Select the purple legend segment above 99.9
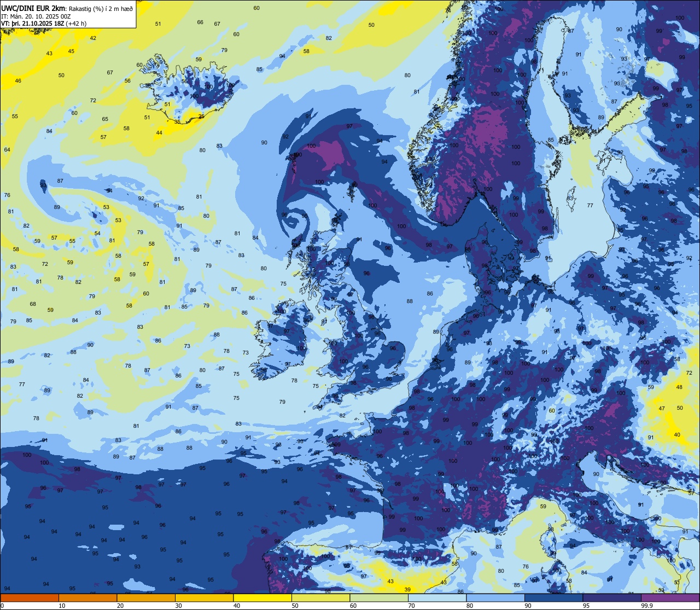This screenshot has width=700, height=610. click(x=670, y=598)
